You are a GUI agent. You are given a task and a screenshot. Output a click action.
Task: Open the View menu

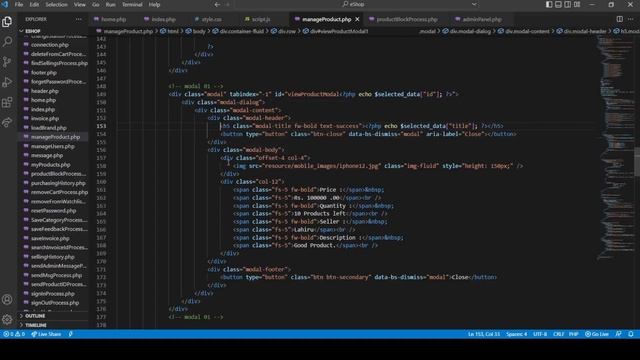coord(80,4)
